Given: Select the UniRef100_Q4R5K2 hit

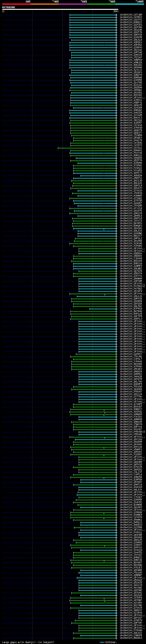Looking at the screenshot, I should (131, 374).
